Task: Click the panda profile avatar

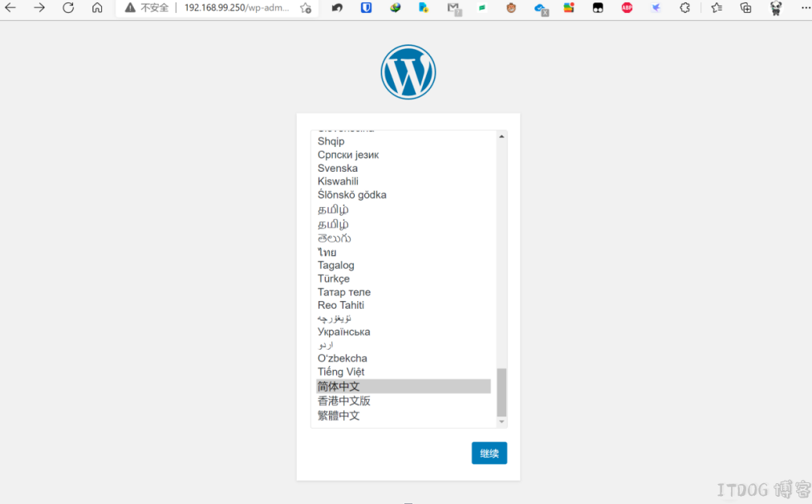Action: pos(776,8)
